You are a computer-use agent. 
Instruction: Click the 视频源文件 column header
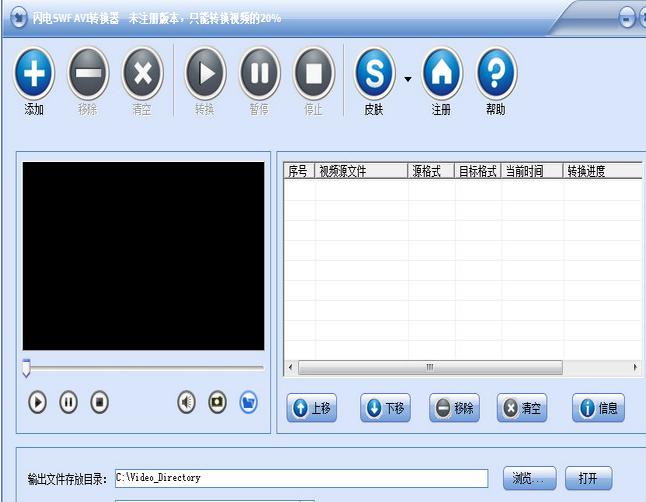(x=361, y=171)
